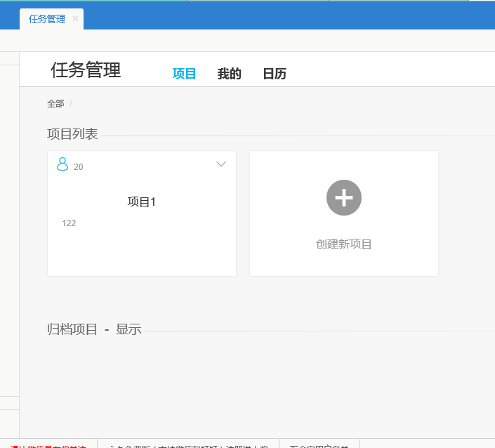Click the red text item in bottom bar

pos(48,445)
